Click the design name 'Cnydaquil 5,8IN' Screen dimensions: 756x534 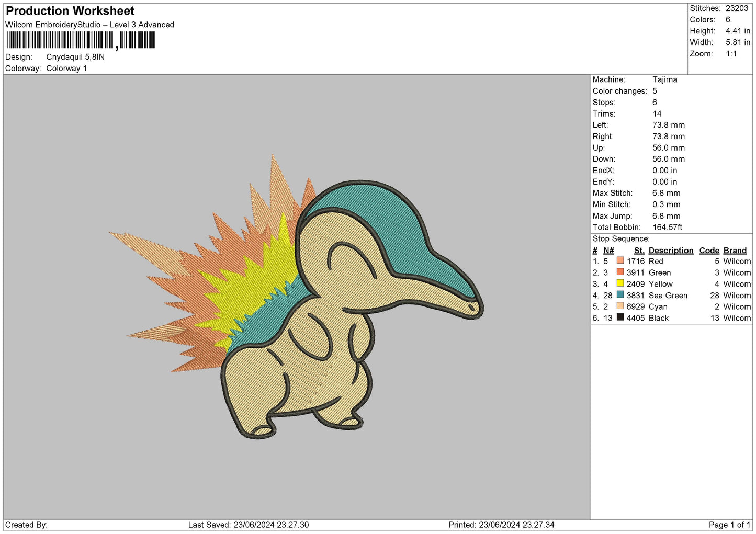pyautogui.click(x=75, y=57)
